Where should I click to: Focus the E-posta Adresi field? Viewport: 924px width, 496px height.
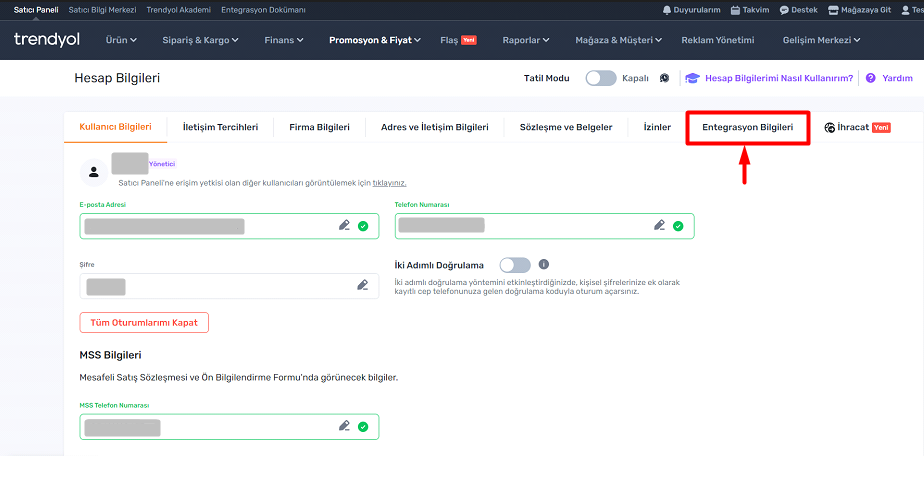coord(229,226)
